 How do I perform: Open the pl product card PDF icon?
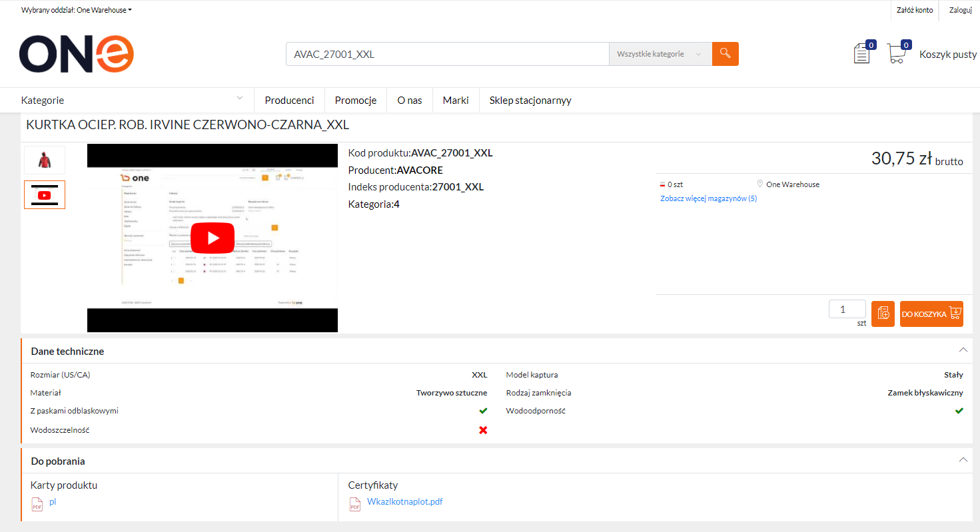tap(37, 504)
